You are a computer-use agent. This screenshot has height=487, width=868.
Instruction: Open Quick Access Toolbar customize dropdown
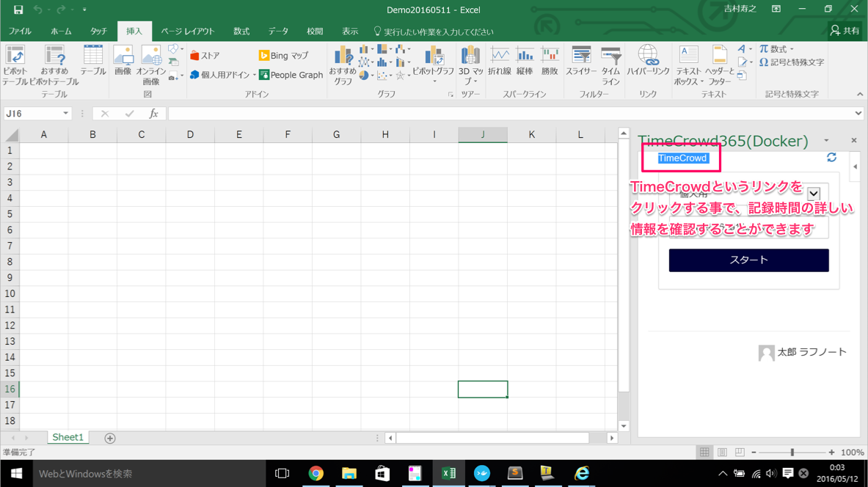point(84,10)
